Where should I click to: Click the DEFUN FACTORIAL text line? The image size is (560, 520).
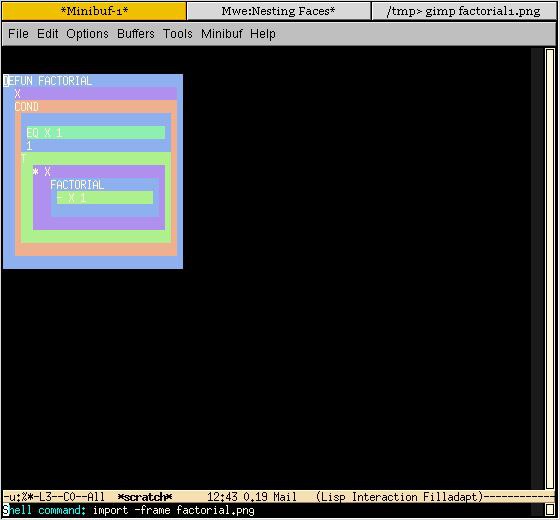pos(48,81)
